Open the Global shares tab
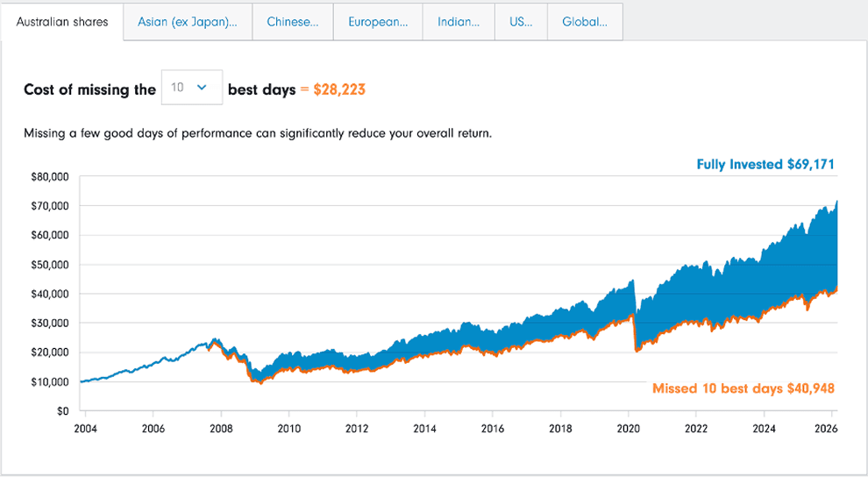Image resolution: width=868 pixels, height=477 pixels. coord(585,22)
